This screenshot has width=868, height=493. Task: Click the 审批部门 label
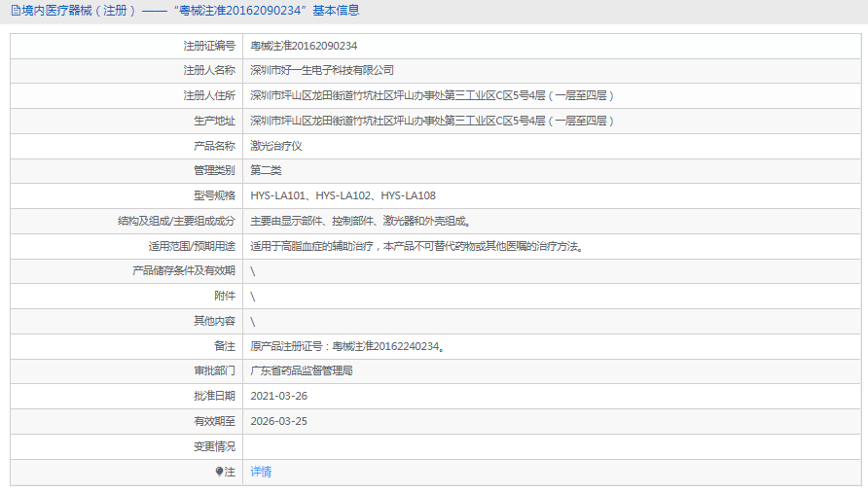click(214, 370)
